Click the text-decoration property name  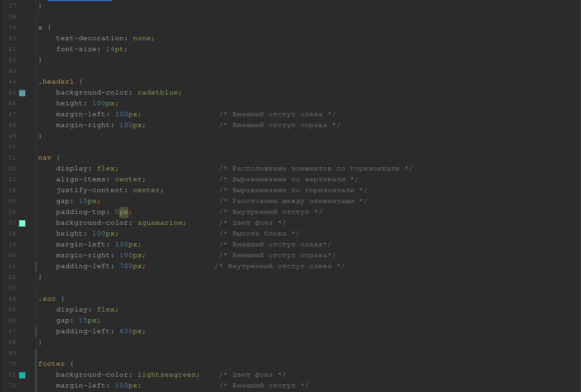90,38
